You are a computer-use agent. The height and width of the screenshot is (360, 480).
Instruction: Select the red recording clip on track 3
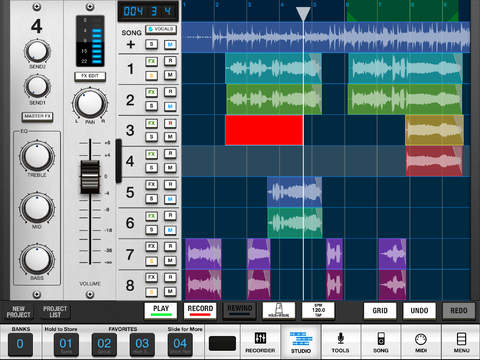264,130
